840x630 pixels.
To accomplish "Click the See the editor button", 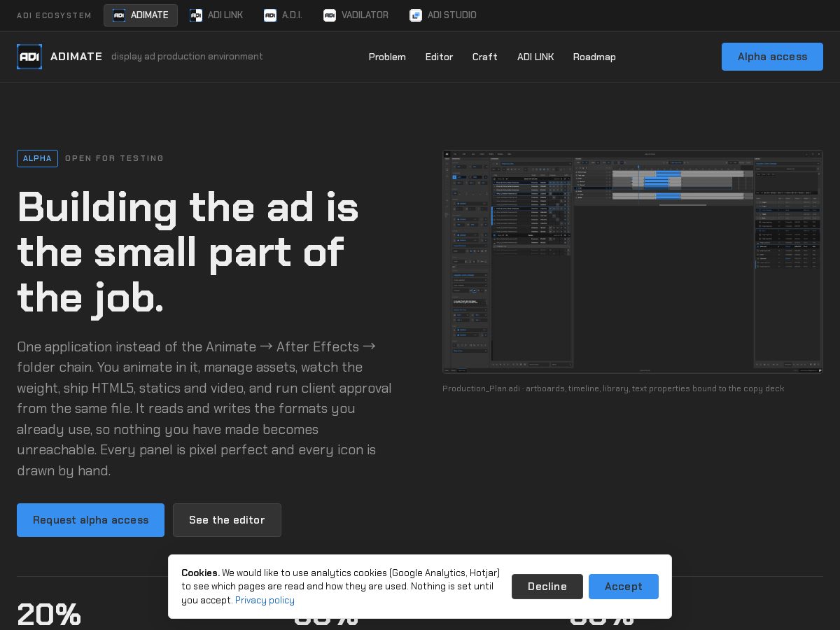I will 227,520.
